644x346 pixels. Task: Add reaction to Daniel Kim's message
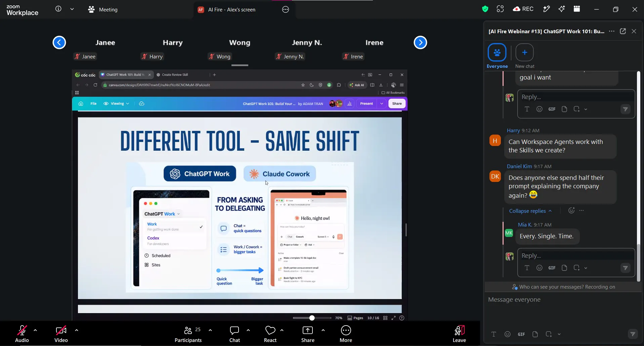click(571, 210)
